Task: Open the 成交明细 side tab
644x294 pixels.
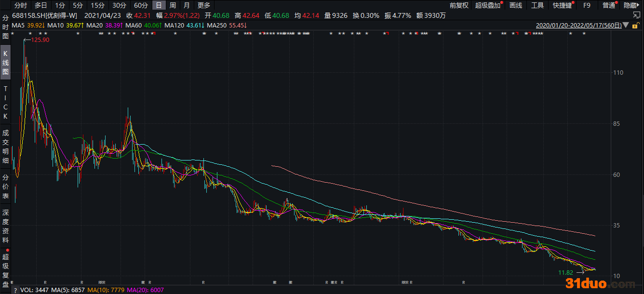Action: coord(6,147)
